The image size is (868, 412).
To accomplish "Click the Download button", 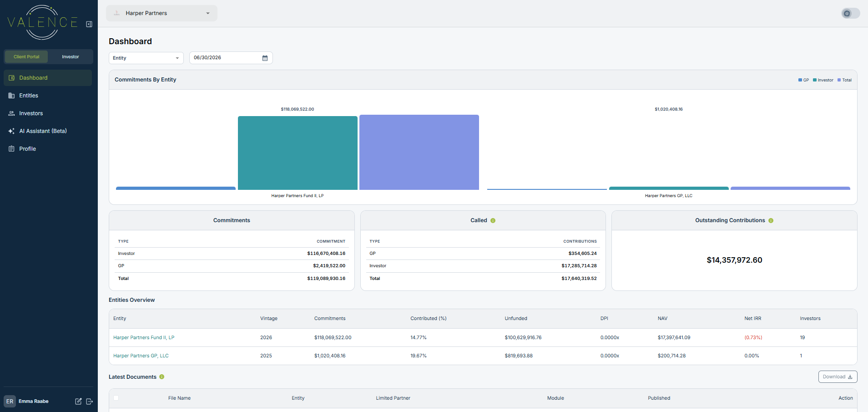I will pyautogui.click(x=838, y=377).
